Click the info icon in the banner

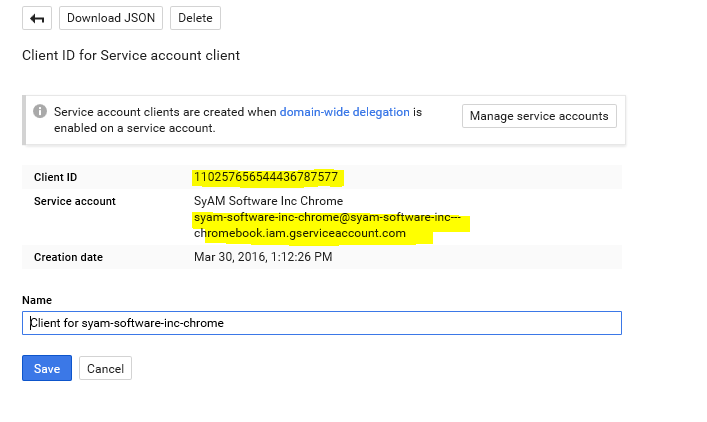tap(40, 112)
